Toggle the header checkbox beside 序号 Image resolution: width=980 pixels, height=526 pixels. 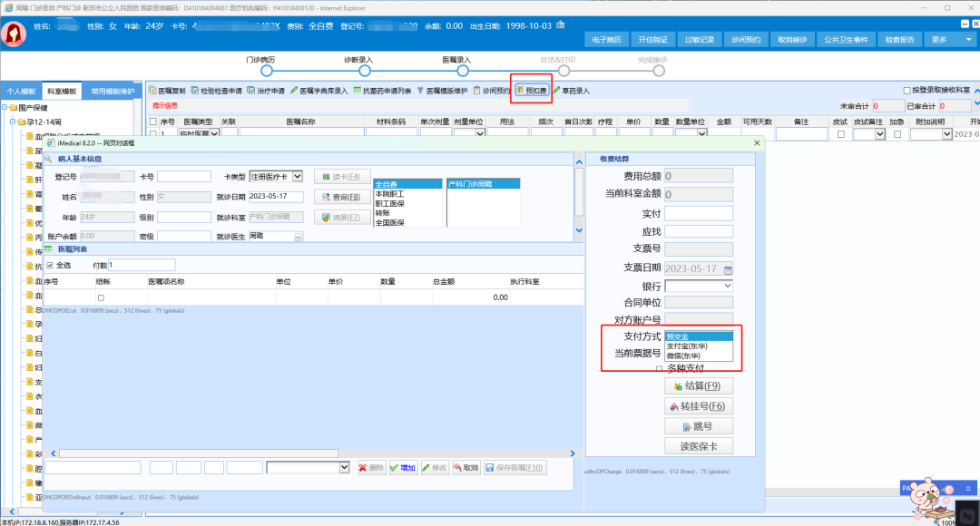pyautogui.click(x=153, y=122)
